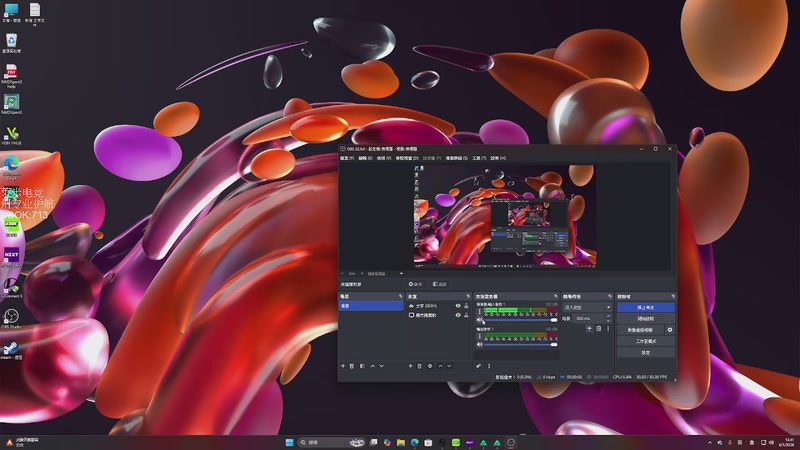
Task: Hide the display capture source with eye icon
Action: coord(458,315)
